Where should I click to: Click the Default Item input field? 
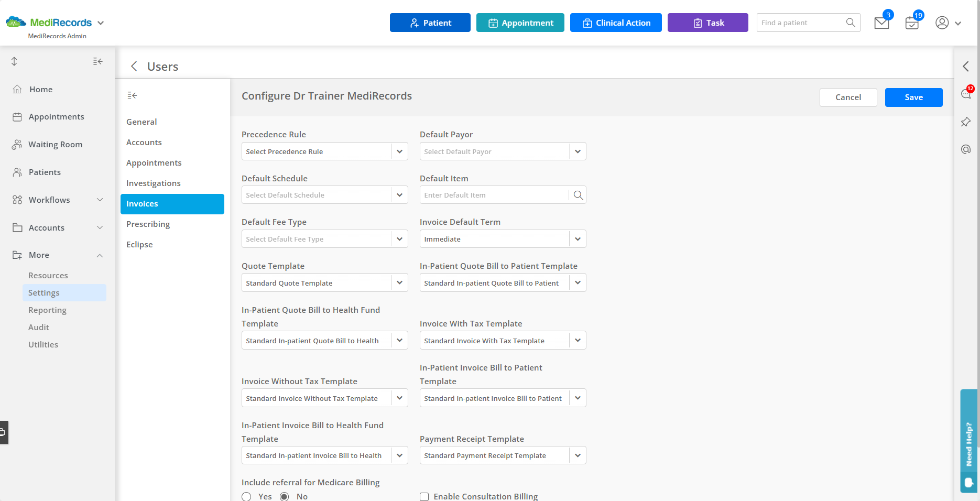(493, 194)
